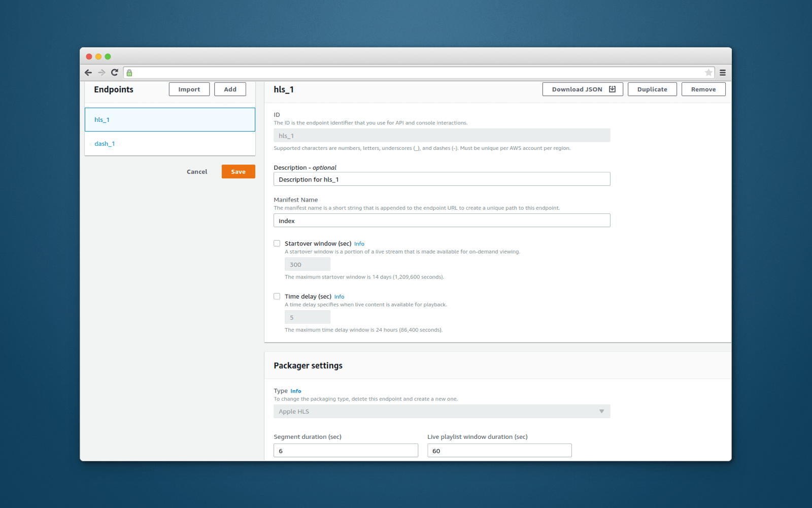
Task: Enable the Time delay checkbox
Action: (x=277, y=296)
